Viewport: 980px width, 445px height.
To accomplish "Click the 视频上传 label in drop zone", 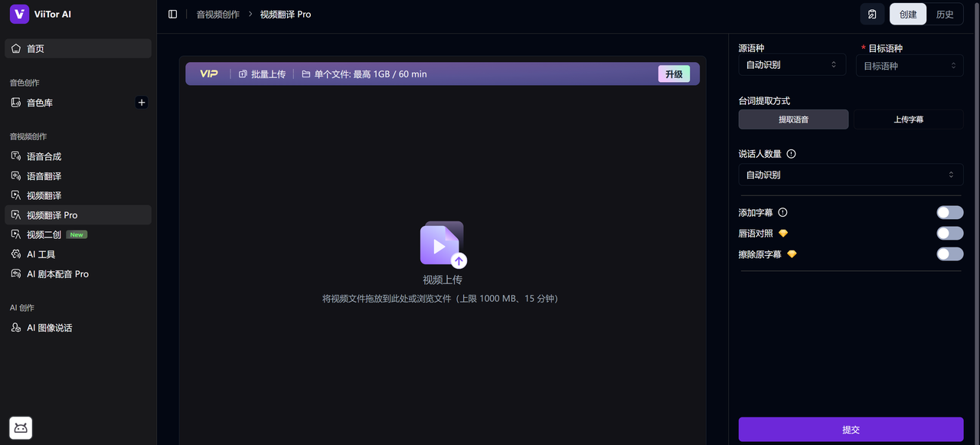I will point(443,280).
